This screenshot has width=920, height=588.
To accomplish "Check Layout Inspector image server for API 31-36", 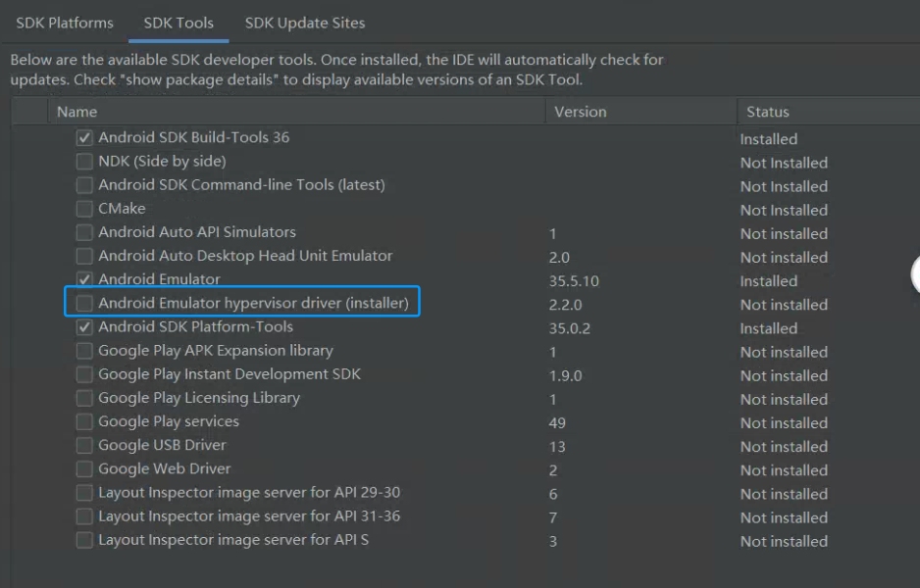I will (84, 516).
